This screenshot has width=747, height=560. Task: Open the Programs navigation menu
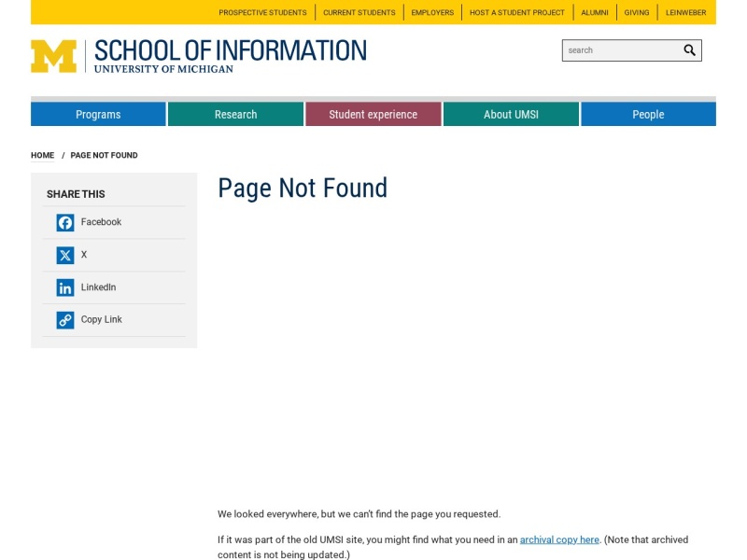pos(98,114)
